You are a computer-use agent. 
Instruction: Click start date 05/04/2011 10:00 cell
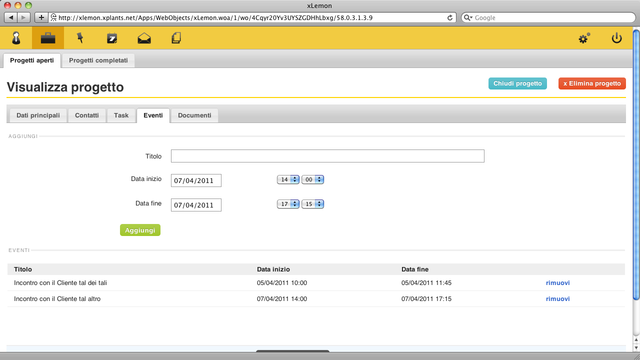coord(282,283)
